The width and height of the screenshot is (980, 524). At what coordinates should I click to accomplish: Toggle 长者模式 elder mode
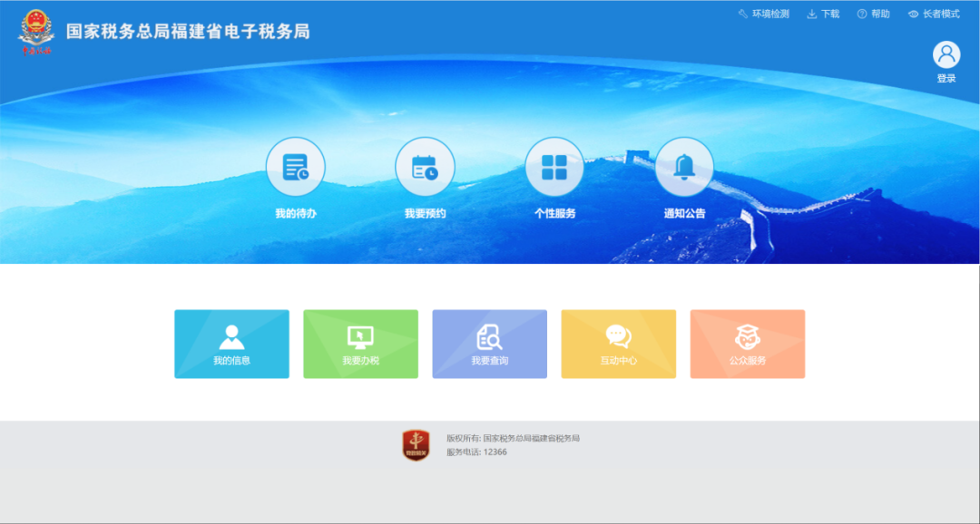[x=934, y=15]
